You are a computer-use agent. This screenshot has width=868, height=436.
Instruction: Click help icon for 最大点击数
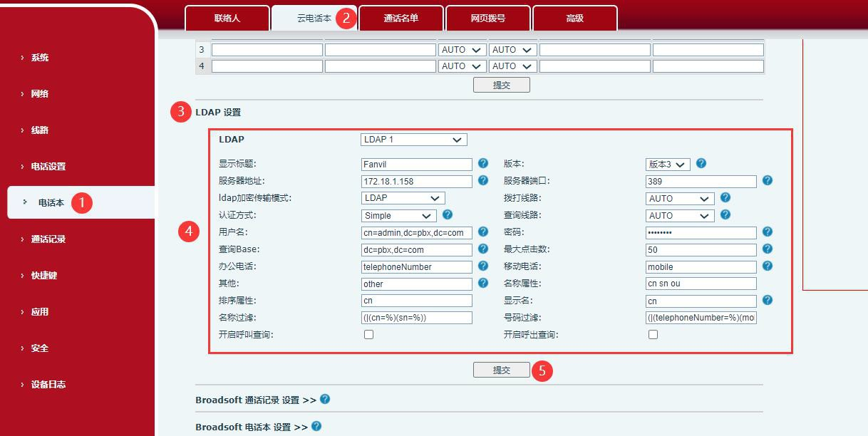pyautogui.click(x=767, y=249)
